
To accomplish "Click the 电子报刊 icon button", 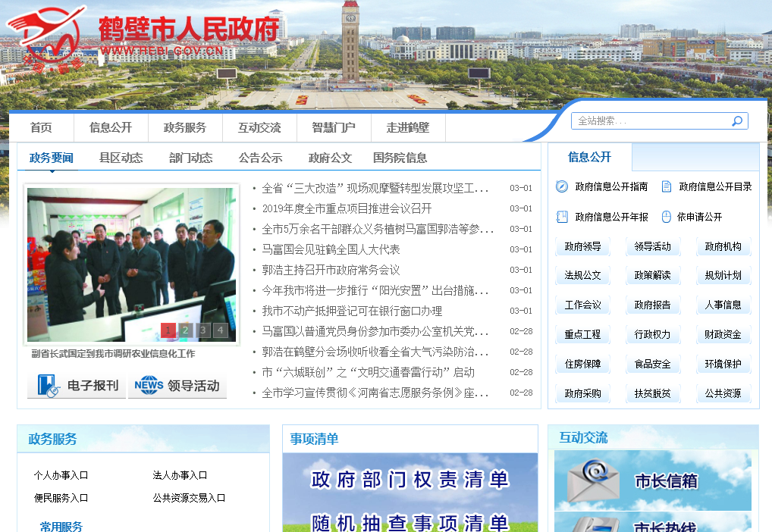I will tap(77, 385).
